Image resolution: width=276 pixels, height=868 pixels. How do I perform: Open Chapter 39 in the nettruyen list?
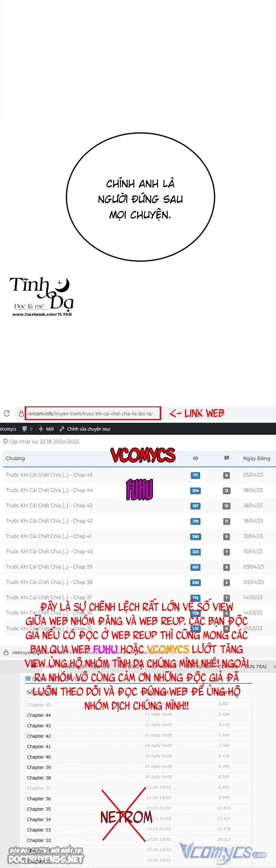coord(39,767)
